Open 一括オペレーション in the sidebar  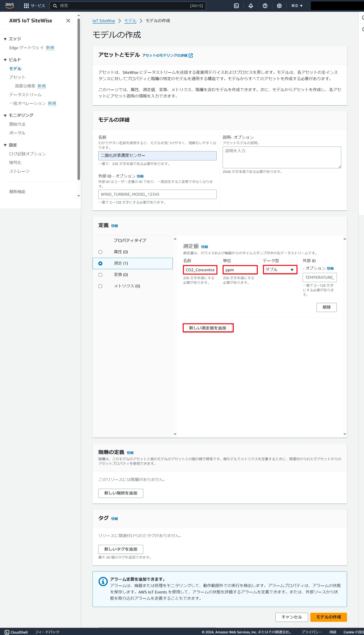pos(27,103)
